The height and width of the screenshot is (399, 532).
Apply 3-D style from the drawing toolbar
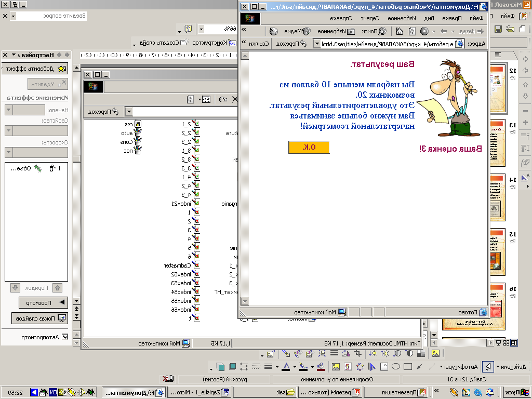[x=220, y=366]
